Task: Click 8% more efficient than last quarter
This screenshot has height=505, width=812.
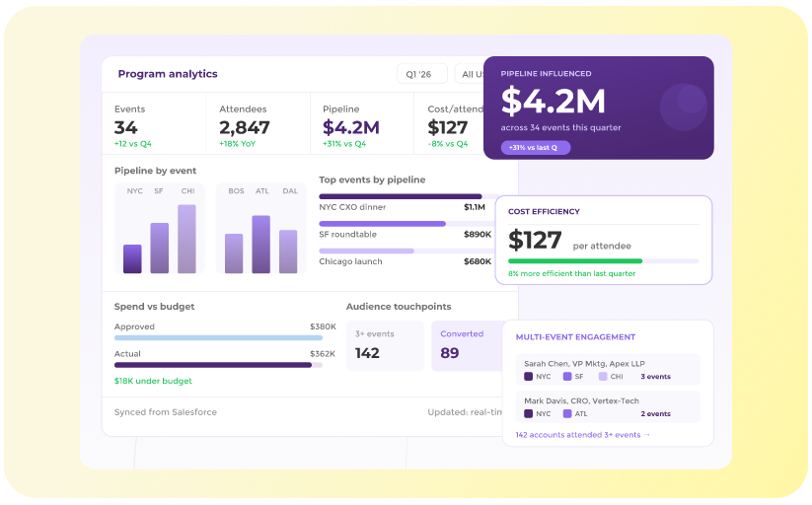Action: tap(571, 273)
